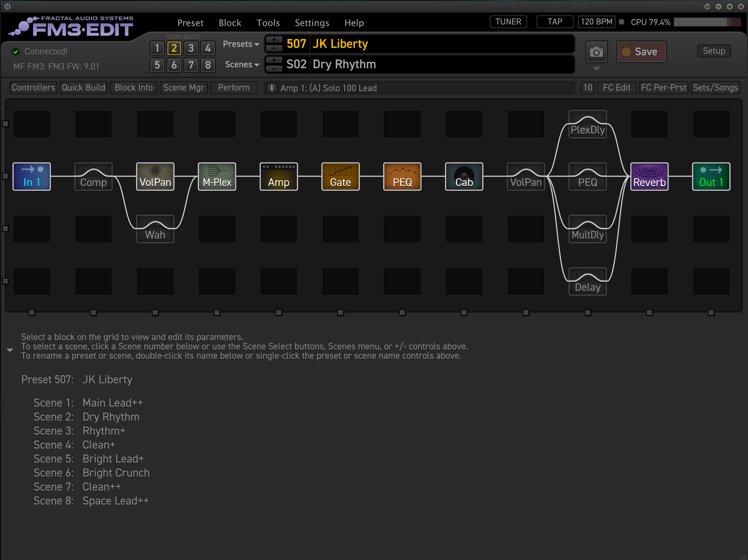Open the Cab block for editing
The height and width of the screenshot is (560, 748).
click(464, 176)
